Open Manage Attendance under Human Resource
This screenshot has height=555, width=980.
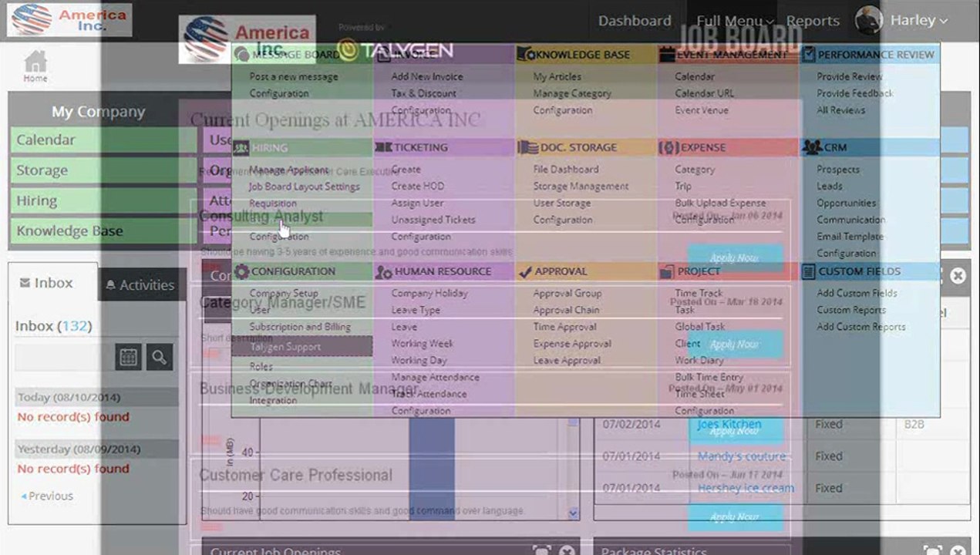click(x=435, y=377)
